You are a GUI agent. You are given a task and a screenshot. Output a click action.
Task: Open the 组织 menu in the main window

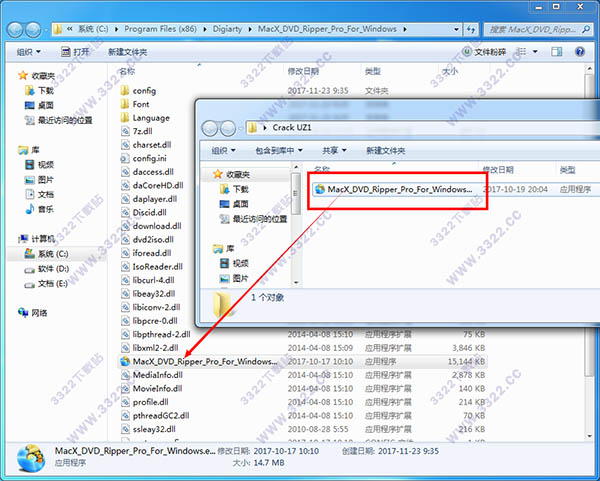(28, 52)
